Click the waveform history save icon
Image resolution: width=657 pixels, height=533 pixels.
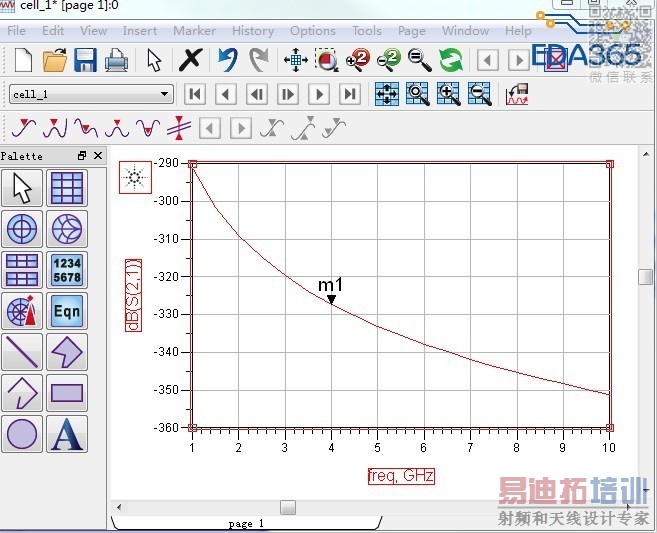tap(517, 94)
